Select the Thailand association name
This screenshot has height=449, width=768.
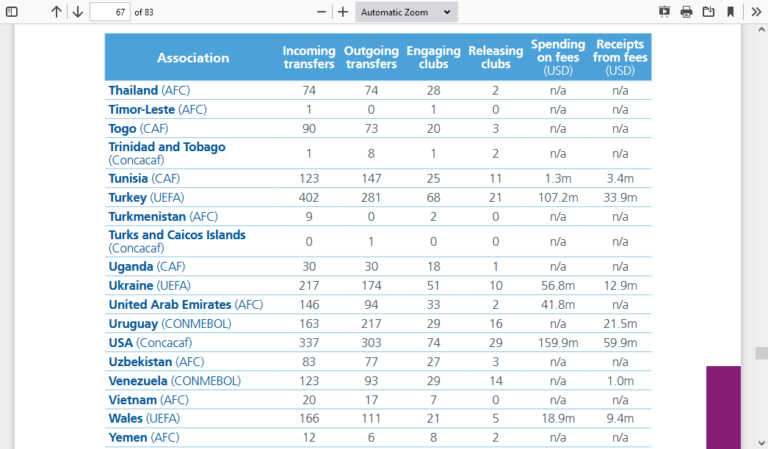pyautogui.click(x=133, y=90)
